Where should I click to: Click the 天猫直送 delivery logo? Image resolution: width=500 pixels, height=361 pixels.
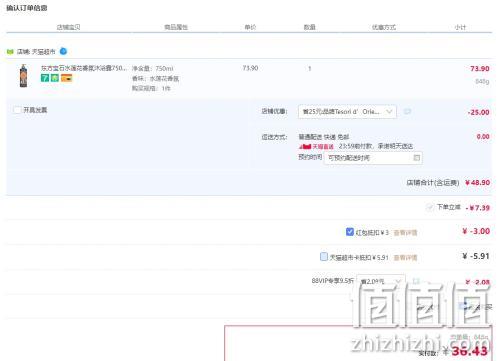tap(316, 146)
